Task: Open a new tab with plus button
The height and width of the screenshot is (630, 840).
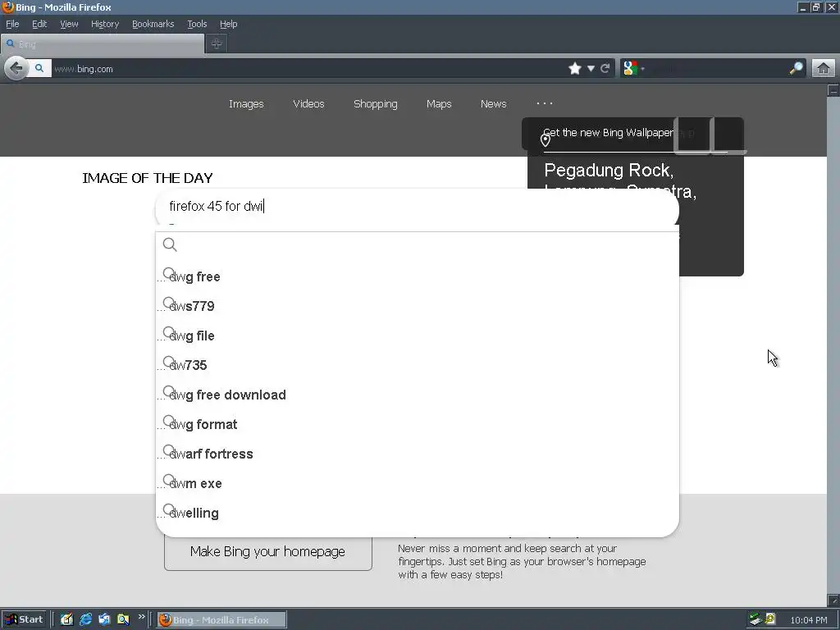Action: pos(217,44)
